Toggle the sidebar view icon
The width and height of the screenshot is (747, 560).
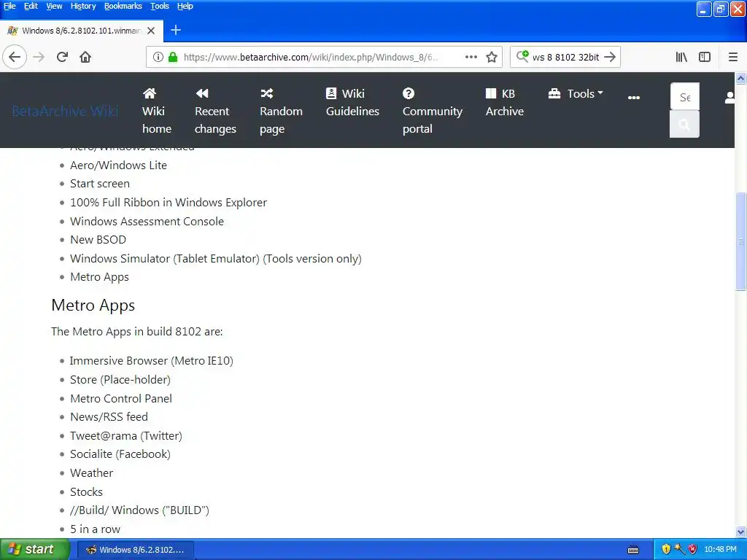705,57
